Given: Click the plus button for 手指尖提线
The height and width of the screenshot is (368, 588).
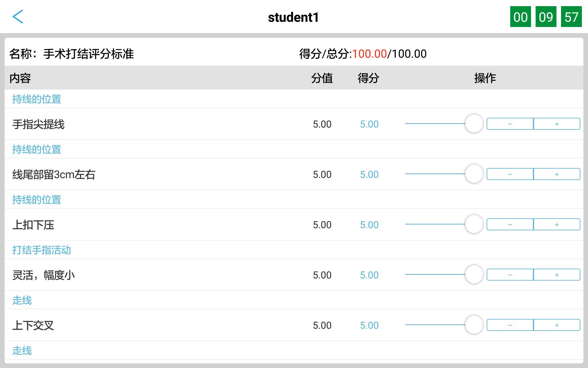Looking at the screenshot, I should tap(557, 123).
